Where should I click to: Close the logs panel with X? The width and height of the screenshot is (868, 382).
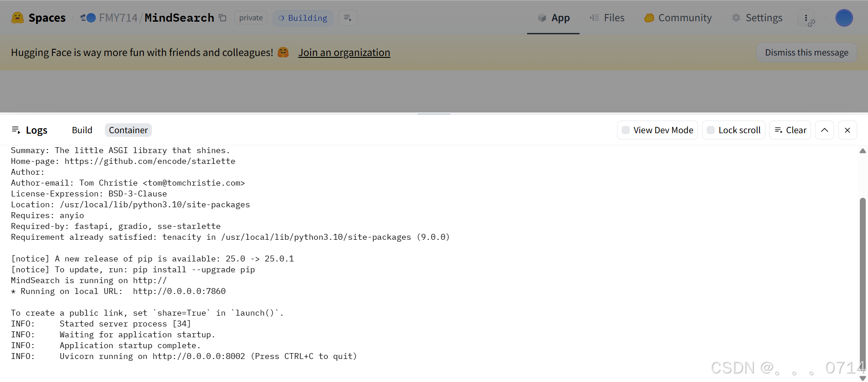click(x=848, y=130)
